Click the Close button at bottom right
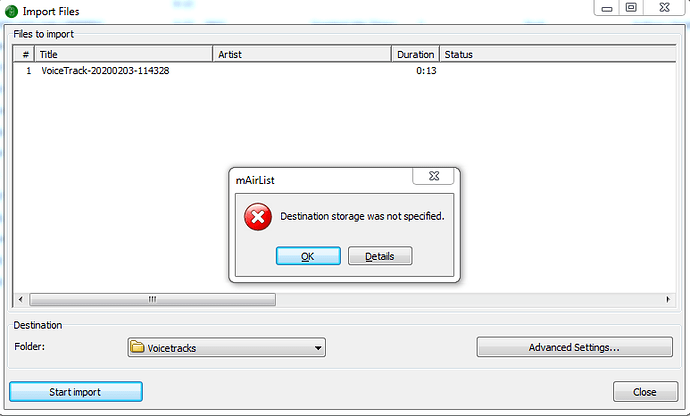Image resolution: width=690 pixels, height=416 pixels. click(645, 392)
